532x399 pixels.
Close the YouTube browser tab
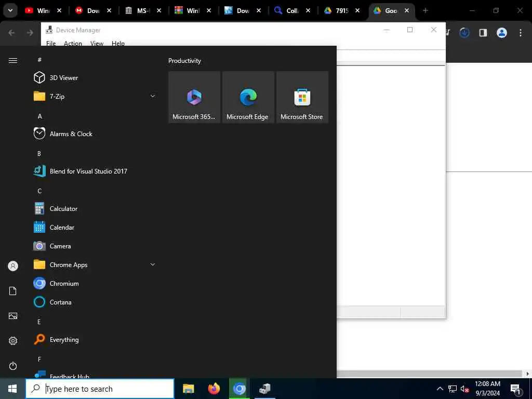pos(59,10)
